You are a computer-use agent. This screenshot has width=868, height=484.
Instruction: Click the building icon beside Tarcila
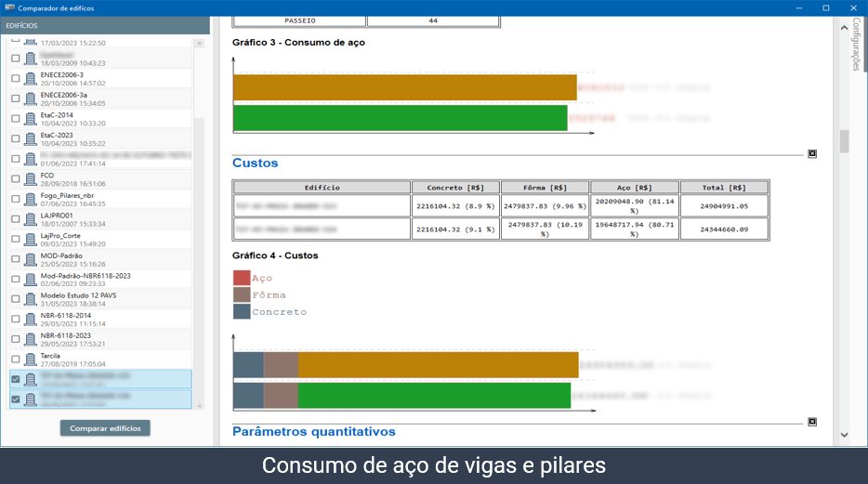pyautogui.click(x=30, y=360)
